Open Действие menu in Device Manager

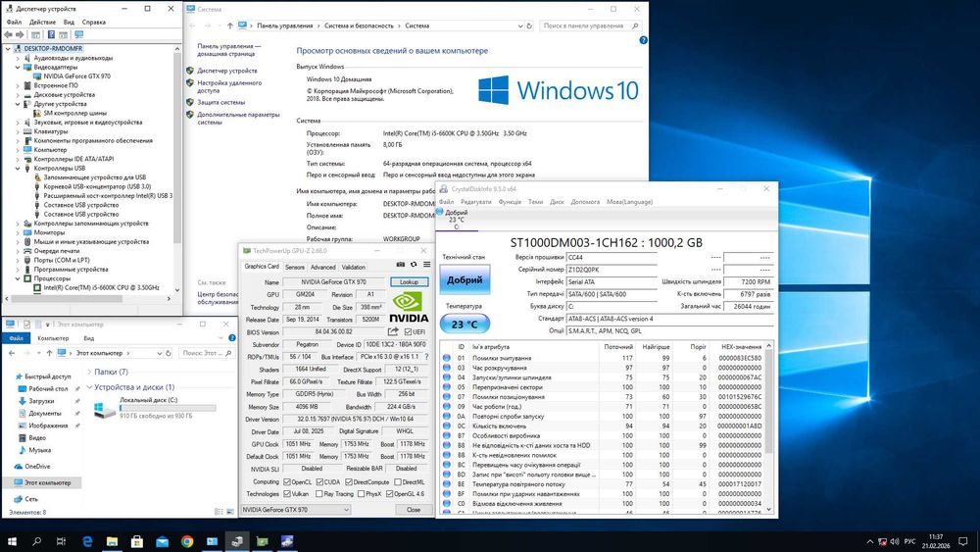42,22
